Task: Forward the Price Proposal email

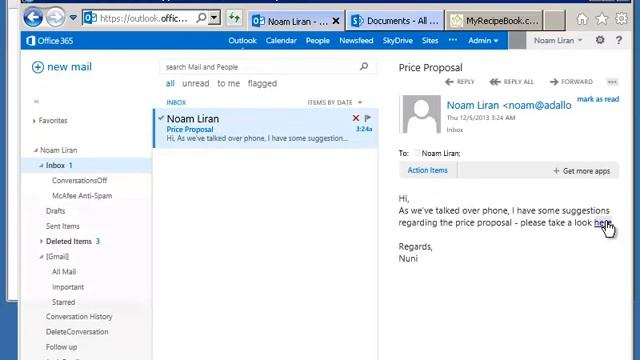Action: (x=571, y=82)
